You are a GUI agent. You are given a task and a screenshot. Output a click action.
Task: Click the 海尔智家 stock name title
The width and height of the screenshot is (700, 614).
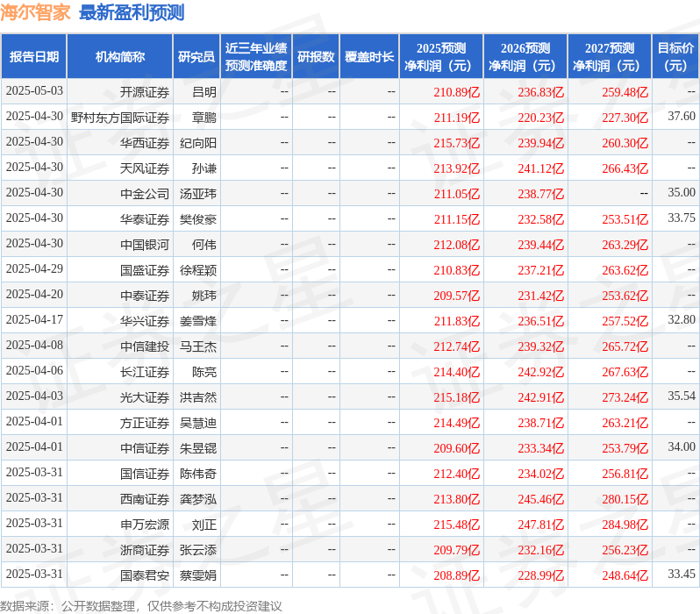click(x=35, y=12)
